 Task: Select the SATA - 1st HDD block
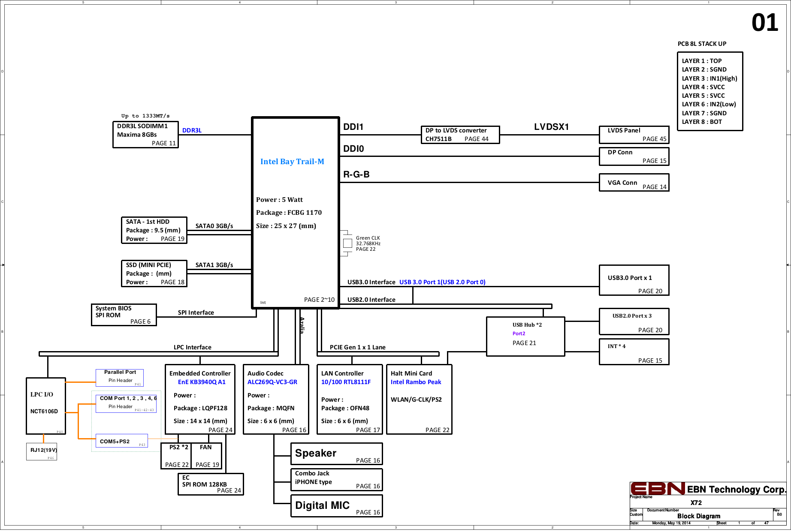point(154,230)
